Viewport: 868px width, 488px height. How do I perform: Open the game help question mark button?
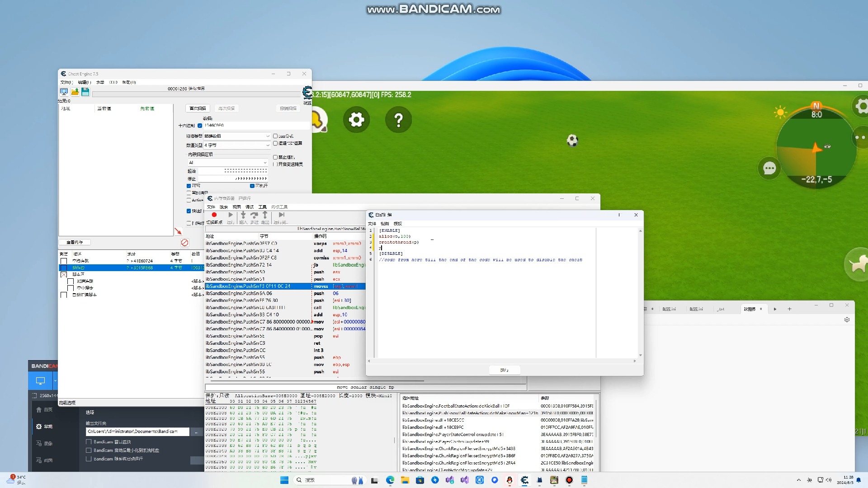398,120
